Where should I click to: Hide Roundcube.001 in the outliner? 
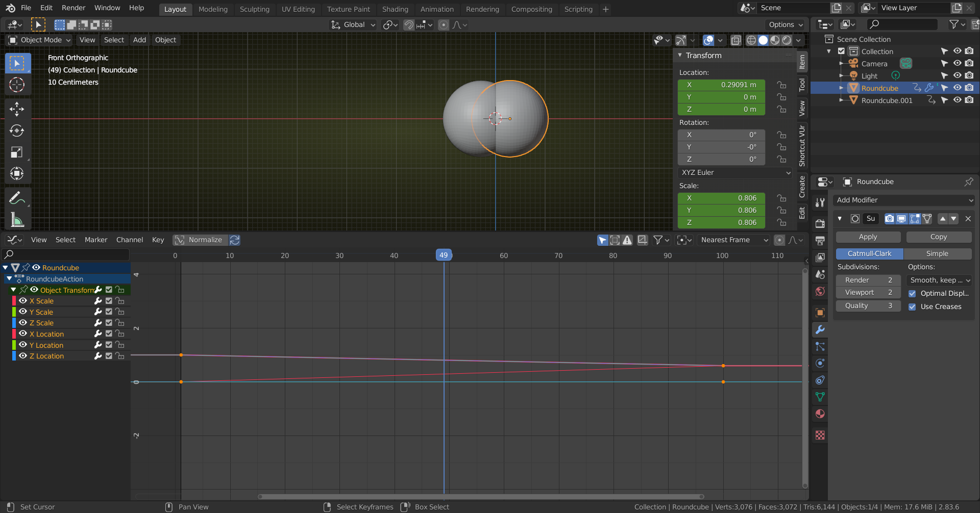(x=958, y=100)
